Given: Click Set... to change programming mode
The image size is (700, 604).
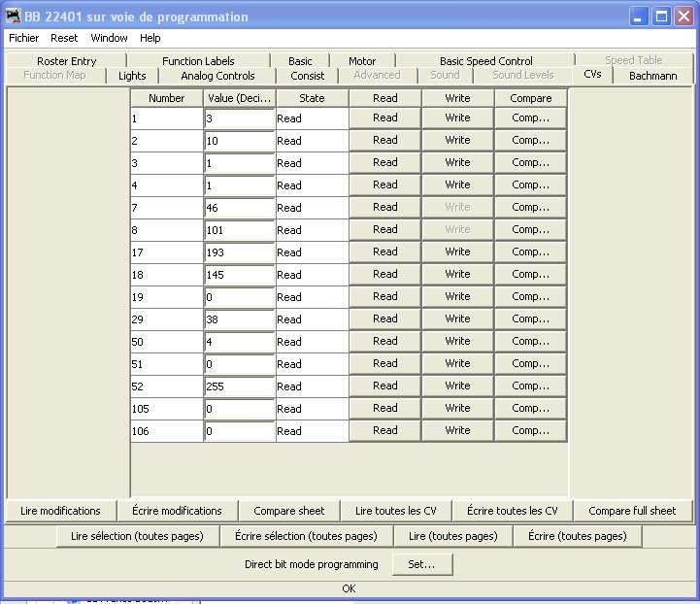Looking at the screenshot, I should click(x=422, y=564).
